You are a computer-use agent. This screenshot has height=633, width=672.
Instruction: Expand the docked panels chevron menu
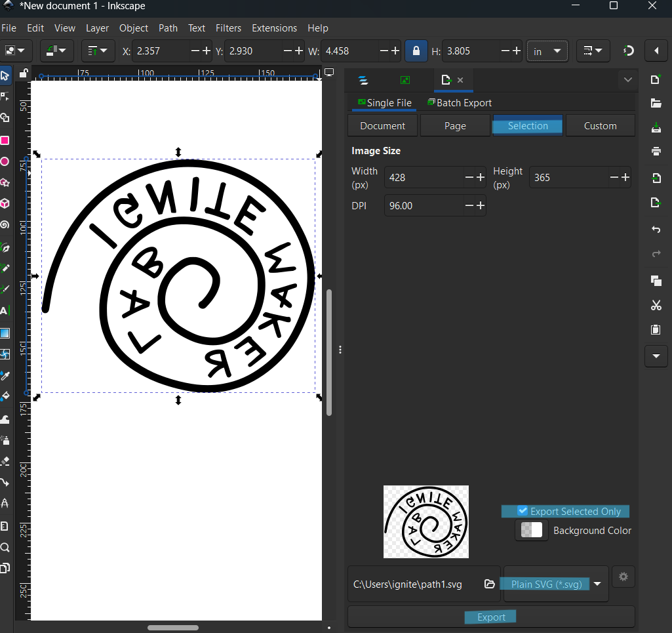click(x=628, y=80)
